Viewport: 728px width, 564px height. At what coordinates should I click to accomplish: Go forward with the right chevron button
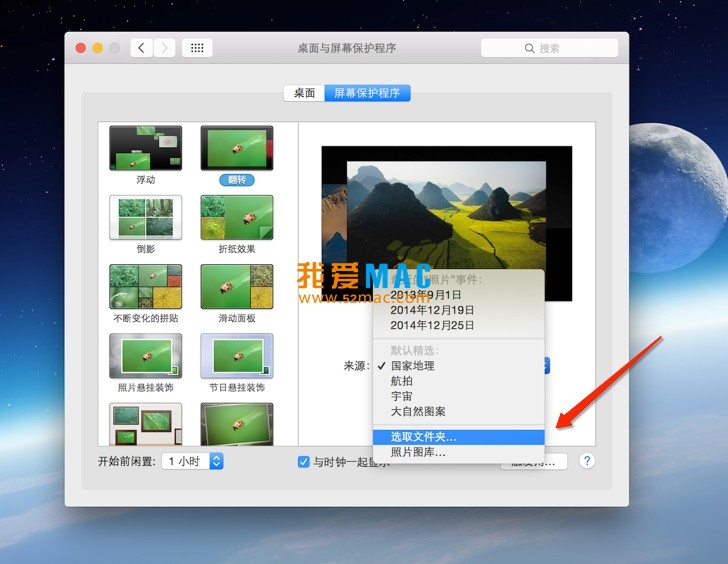coord(164,48)
